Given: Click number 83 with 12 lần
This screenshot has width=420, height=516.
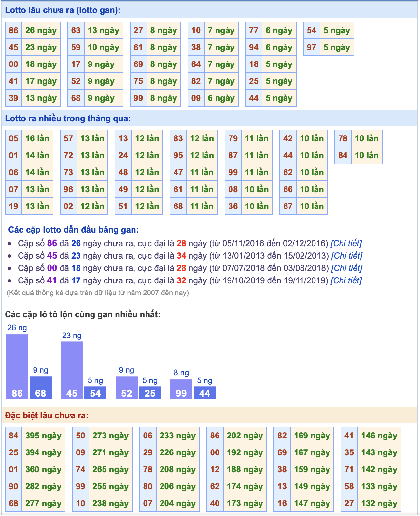Looking at the screenshot, I should coord(178,138).
